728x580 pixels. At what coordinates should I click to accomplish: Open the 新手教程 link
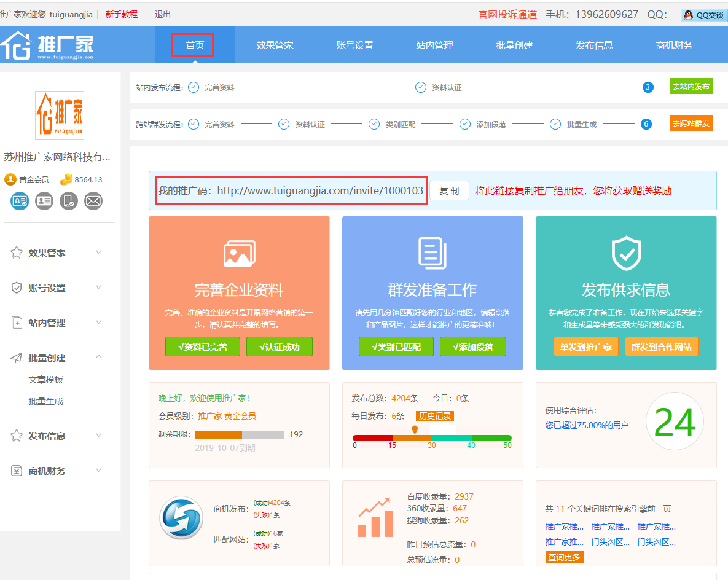122,14
